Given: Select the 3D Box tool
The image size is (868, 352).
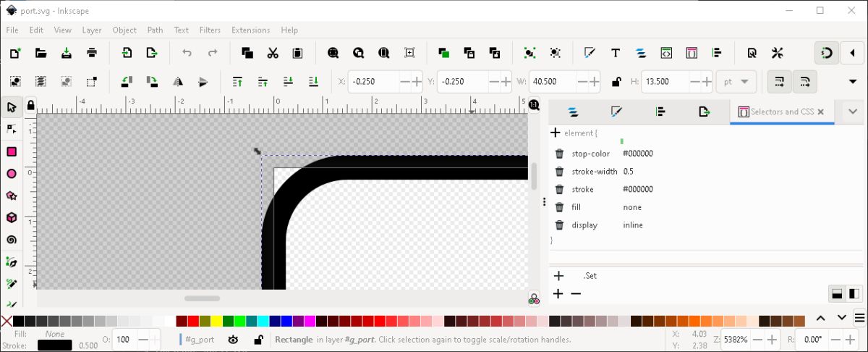Looking at the screenshot, I should coord(12,217).
